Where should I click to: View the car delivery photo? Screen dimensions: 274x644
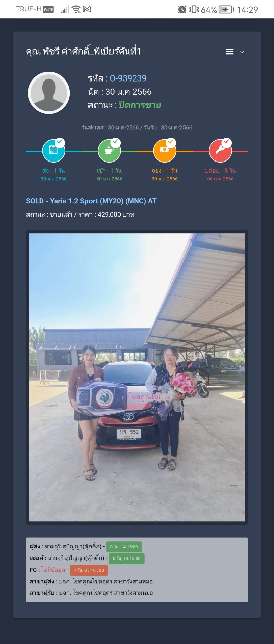point(137,377)
